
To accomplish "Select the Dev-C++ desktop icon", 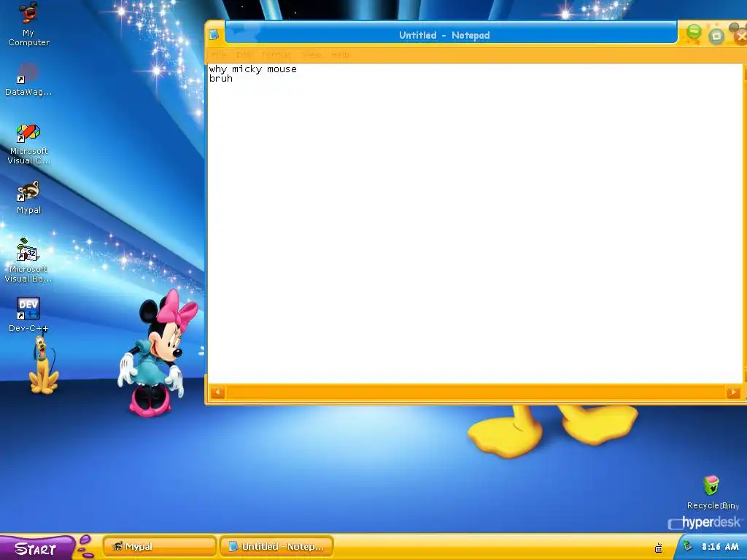I will [28, 315].
